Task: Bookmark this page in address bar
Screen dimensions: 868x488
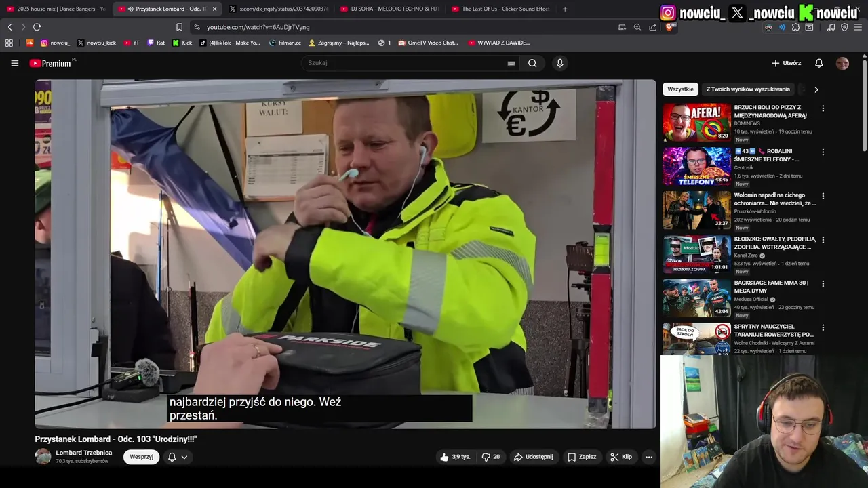Action: click(x=179, y=27)
